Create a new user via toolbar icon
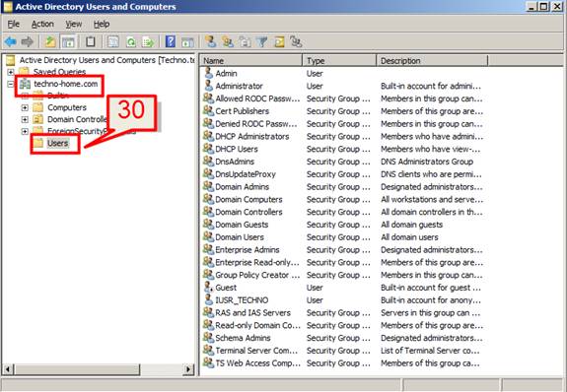 210,42
